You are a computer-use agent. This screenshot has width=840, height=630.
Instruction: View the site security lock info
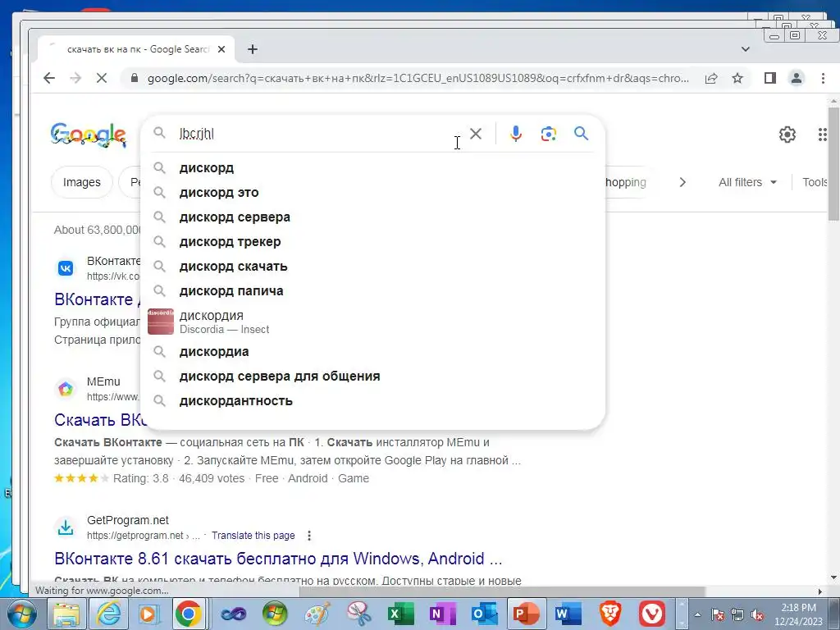tap(135, 78)
